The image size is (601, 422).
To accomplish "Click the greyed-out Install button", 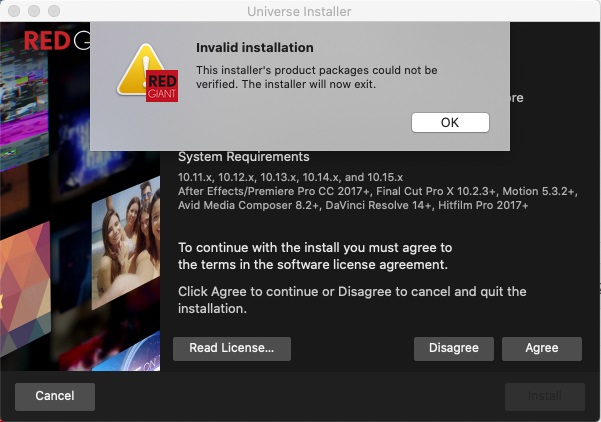I will (545, 396).
